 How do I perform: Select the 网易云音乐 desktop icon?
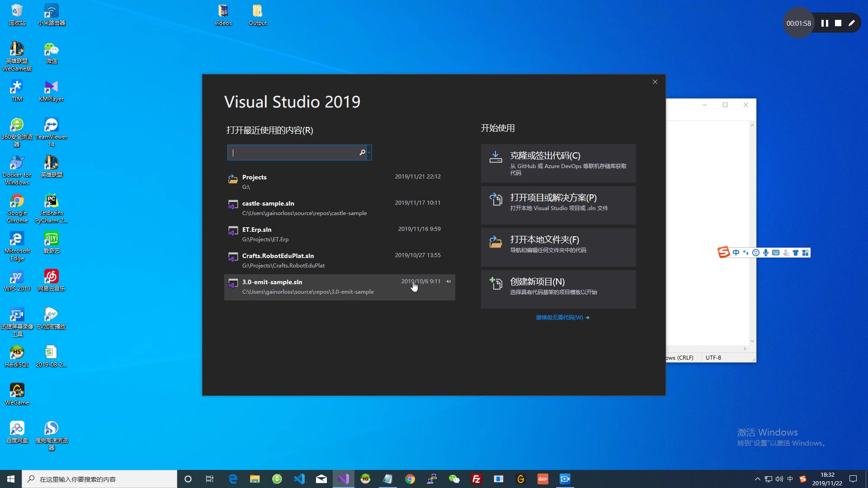[52, 281]
